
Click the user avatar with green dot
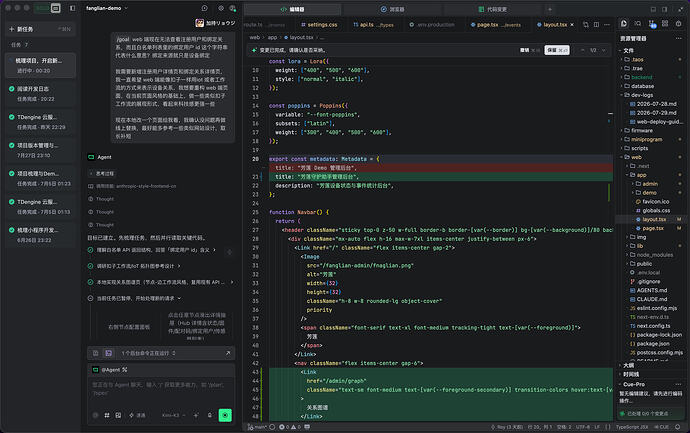[x=233, y=8]
